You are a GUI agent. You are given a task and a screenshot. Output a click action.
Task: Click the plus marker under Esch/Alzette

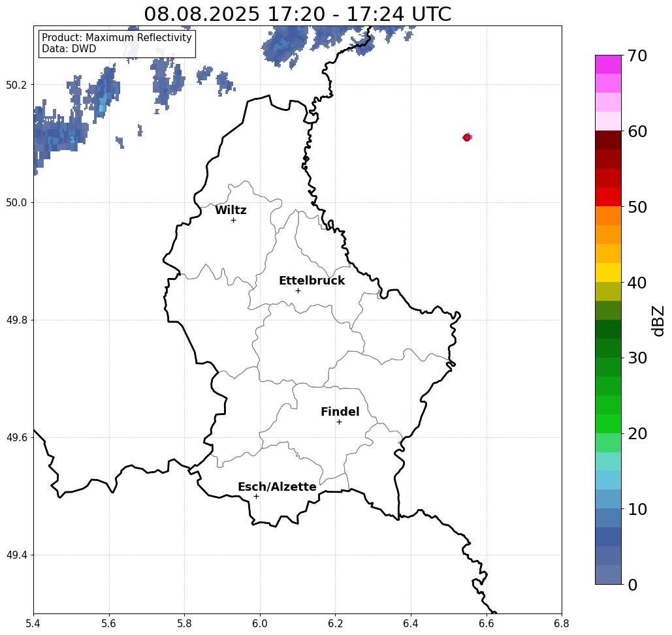pos(256,497)
